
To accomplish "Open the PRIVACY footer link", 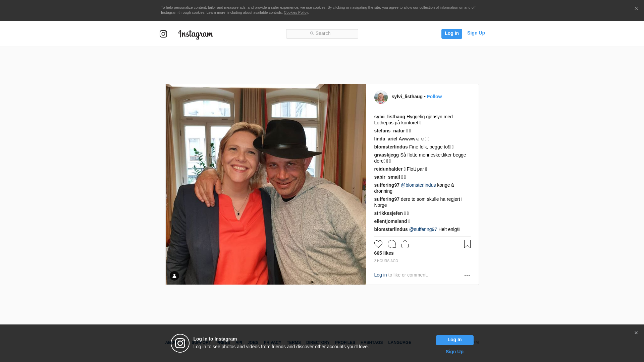I will click(x=272, y=343).
